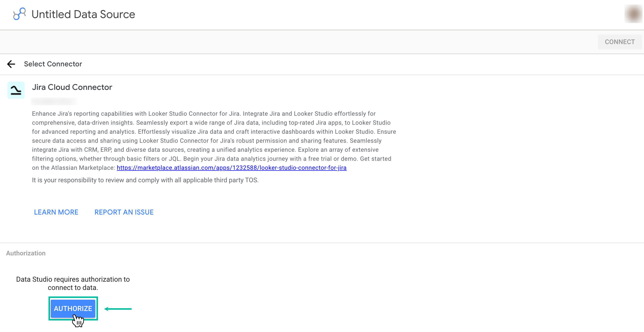
Task: Click the 'Data Studio requires authorization' message
Action: click(73, 283)
